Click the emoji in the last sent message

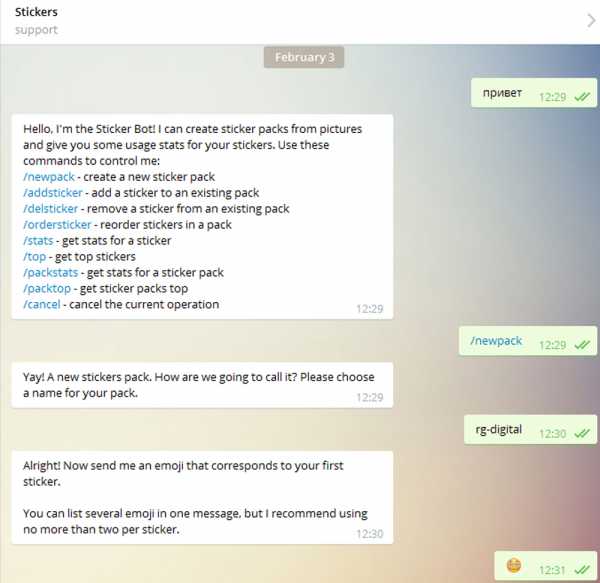click(514, 565)
